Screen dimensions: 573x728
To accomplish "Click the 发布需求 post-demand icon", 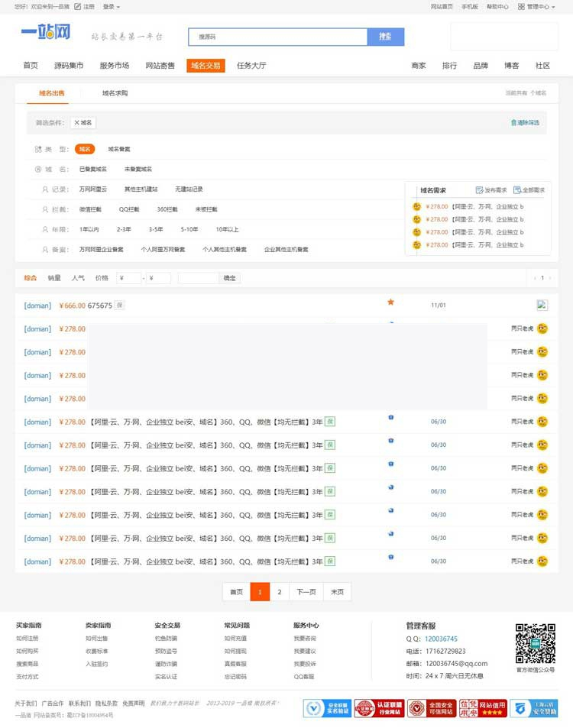I will (x=479, y=190).
